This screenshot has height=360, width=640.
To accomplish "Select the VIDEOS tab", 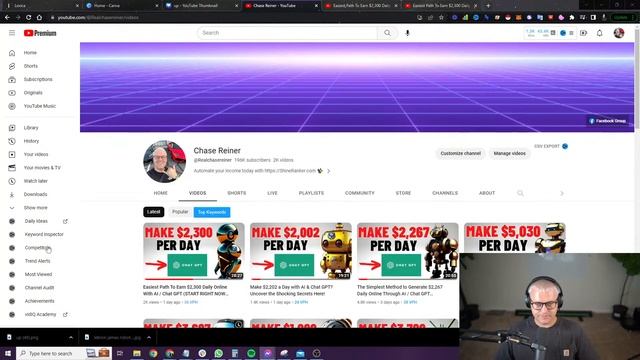I will click(x=198, y=193).
